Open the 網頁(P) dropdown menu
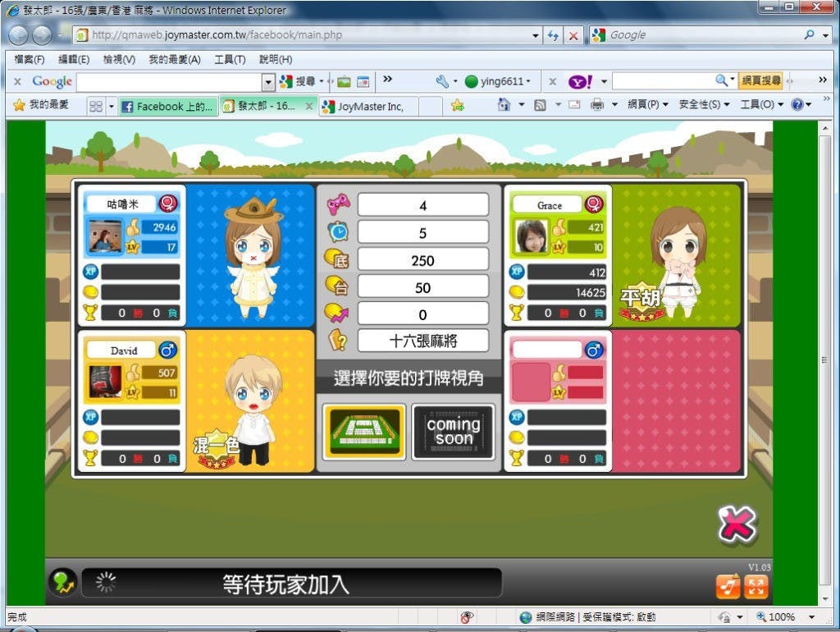 click(x=648, y=104)
